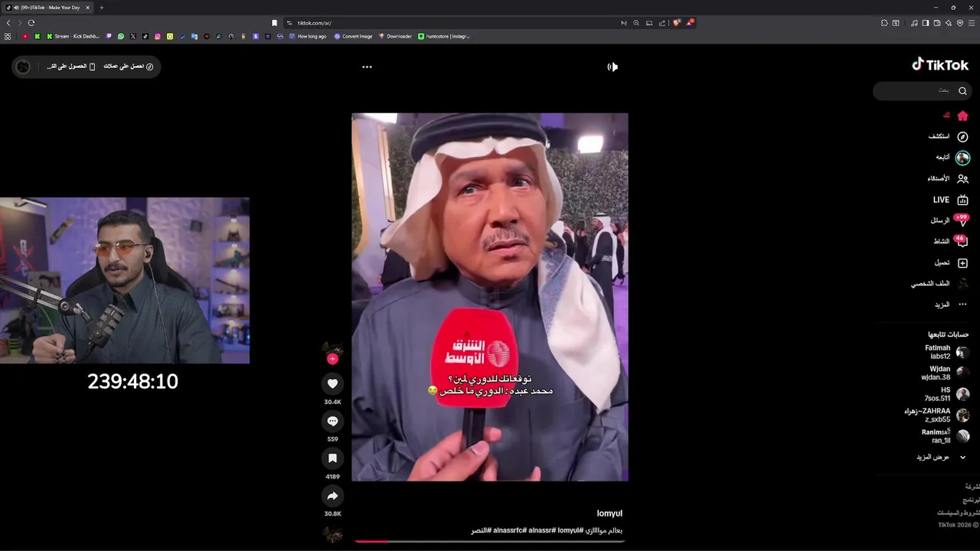
Task: Open Messages with the 99+ badge
Action: click(950, 220)
